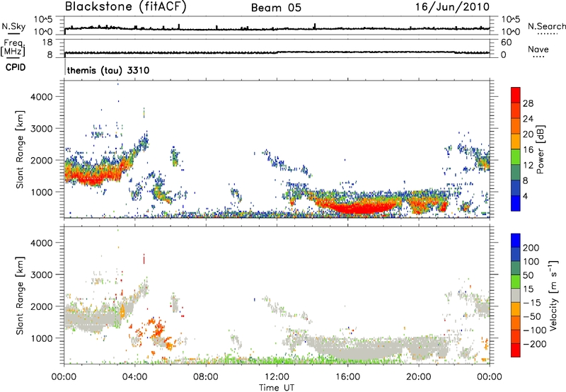
Task: Click the blue bottom of the Power color bar
Action: (516, 203)
